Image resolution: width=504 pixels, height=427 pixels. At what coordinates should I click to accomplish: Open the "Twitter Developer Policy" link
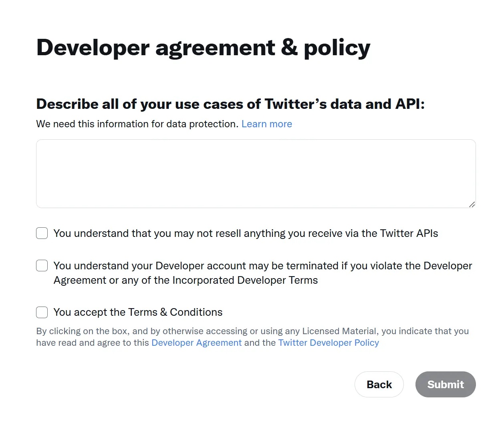point(328,343)
